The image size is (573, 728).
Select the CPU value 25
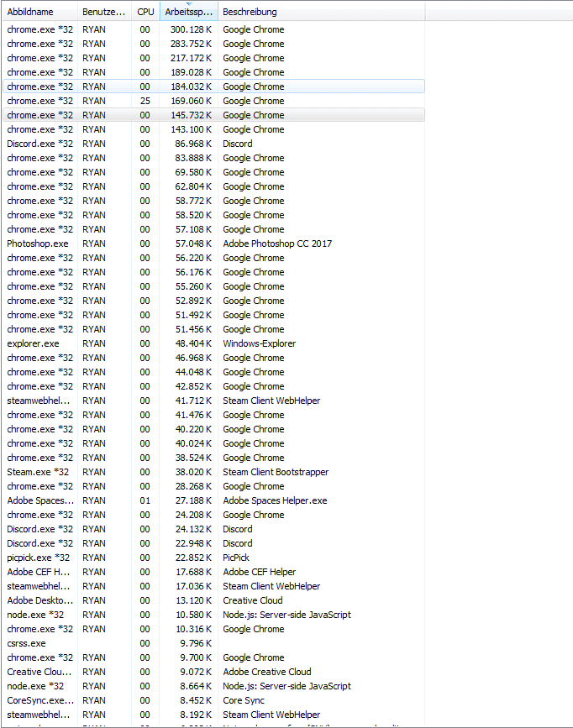(145, 102)
